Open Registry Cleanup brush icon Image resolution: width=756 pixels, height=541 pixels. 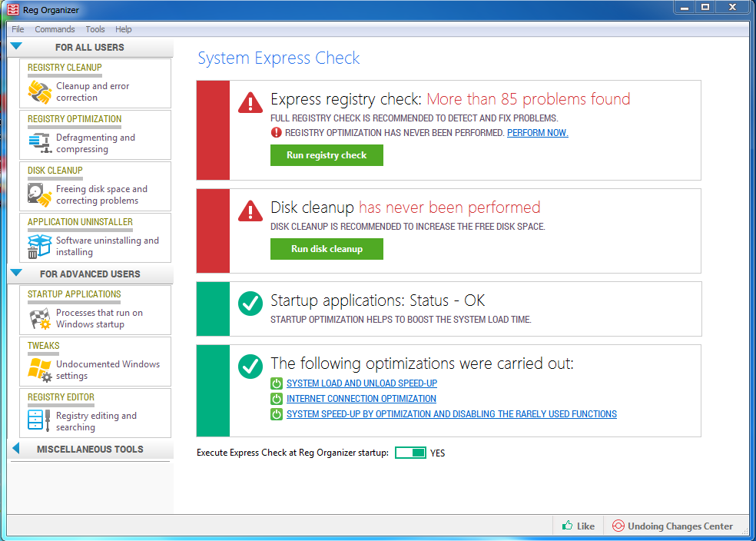point(39,92)
